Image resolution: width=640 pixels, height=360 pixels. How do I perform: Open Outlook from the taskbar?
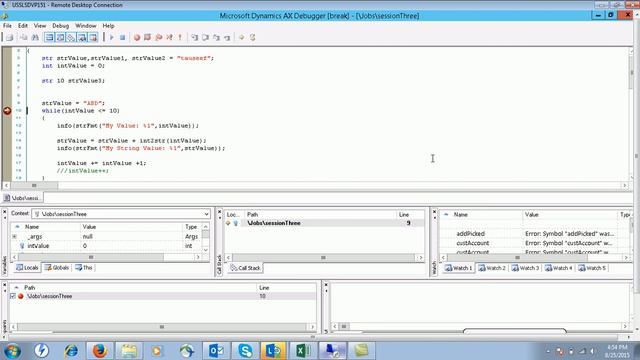[x=216, y=351]
